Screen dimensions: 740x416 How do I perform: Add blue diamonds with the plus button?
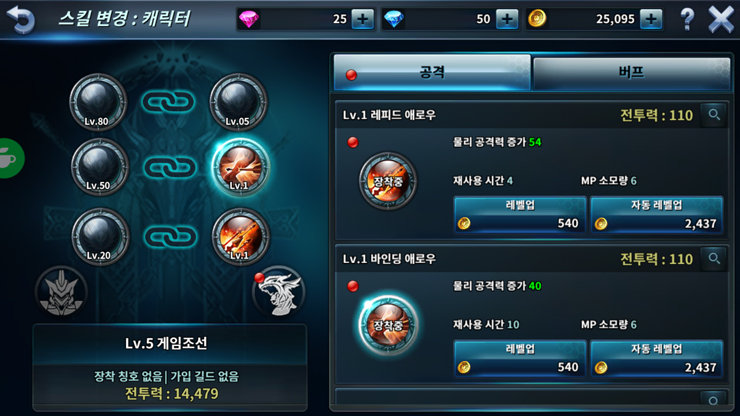point(507,19)
